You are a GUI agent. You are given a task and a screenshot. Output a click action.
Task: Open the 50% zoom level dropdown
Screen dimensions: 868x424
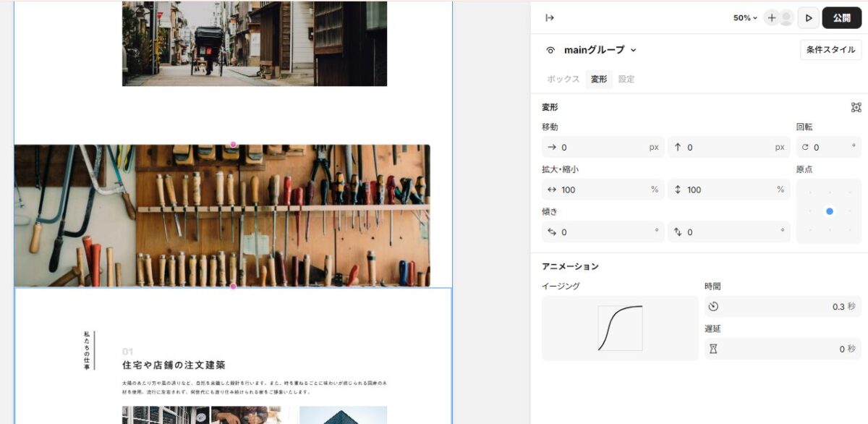pyautogui.click(x=744, y=17)
